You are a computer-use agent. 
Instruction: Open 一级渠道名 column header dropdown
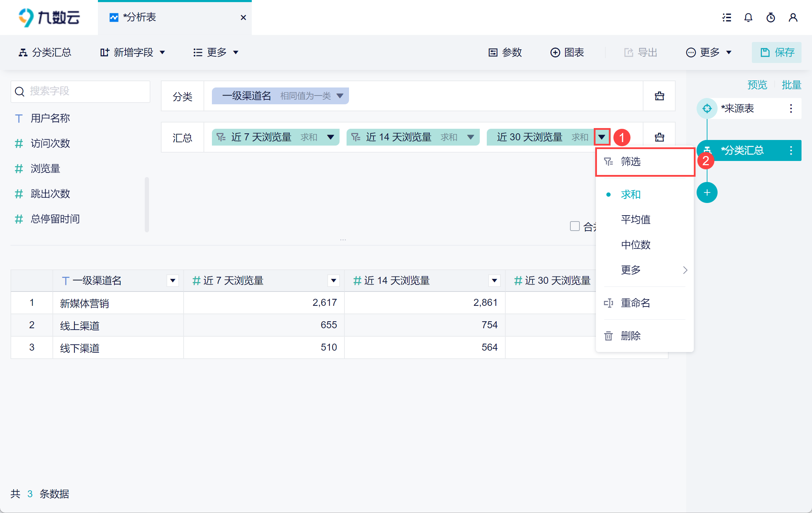[x=172, y=280]
